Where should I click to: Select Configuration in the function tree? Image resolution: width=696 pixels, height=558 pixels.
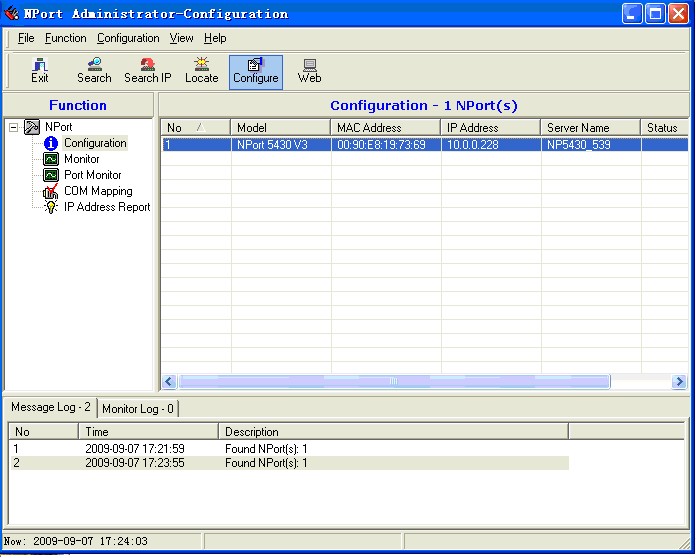(95, 143)
